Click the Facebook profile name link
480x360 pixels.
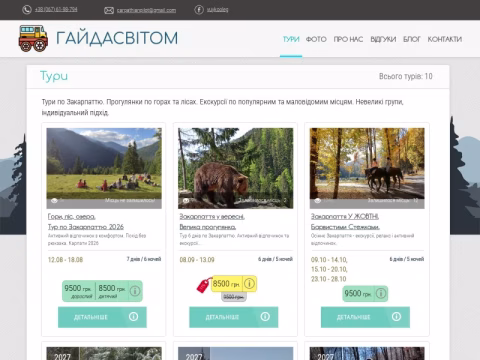click(218, 10)
